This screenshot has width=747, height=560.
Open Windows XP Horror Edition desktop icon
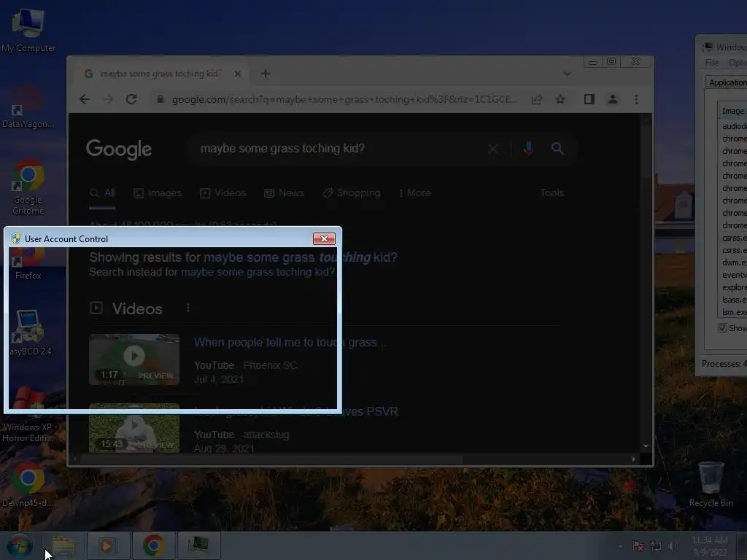[28, 415]
